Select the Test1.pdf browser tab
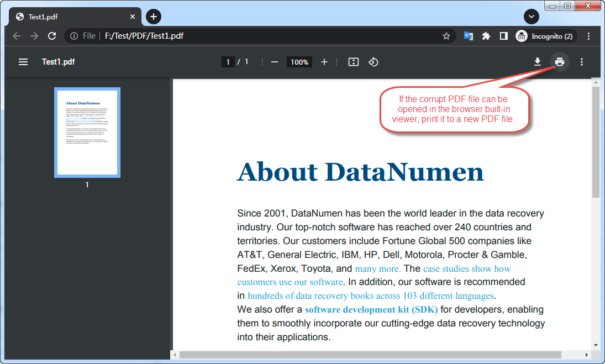 72,17
